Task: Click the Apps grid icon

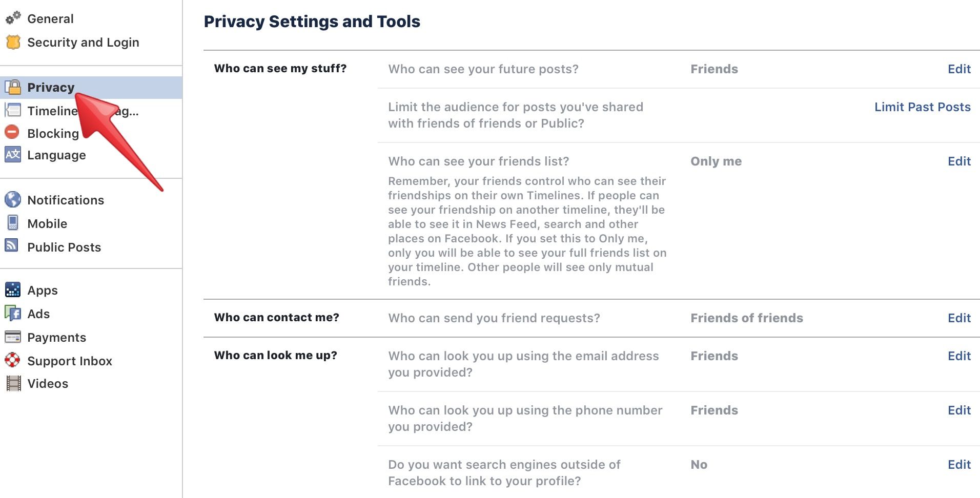Action: pos(13,289)
